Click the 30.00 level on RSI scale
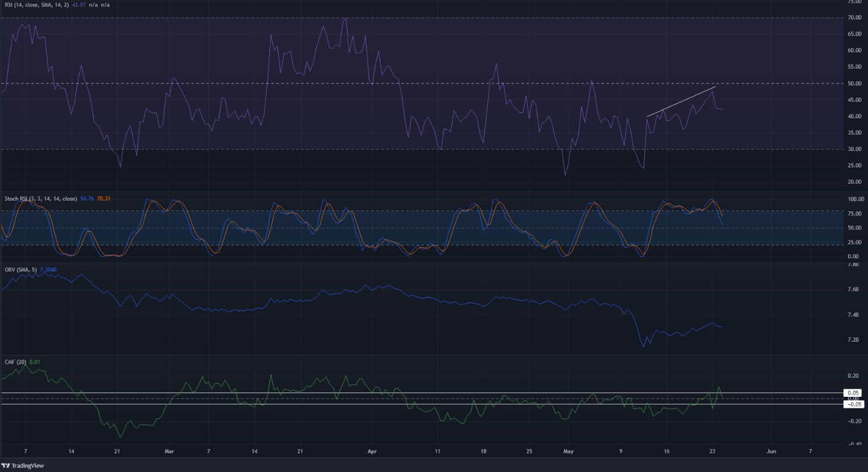The image size is (868, 472). [854, 149]
